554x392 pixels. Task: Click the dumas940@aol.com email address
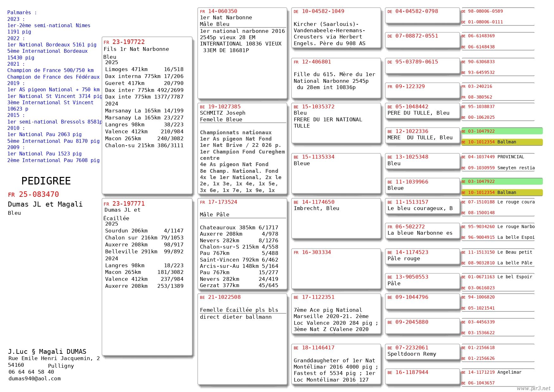tap(34, 378)
